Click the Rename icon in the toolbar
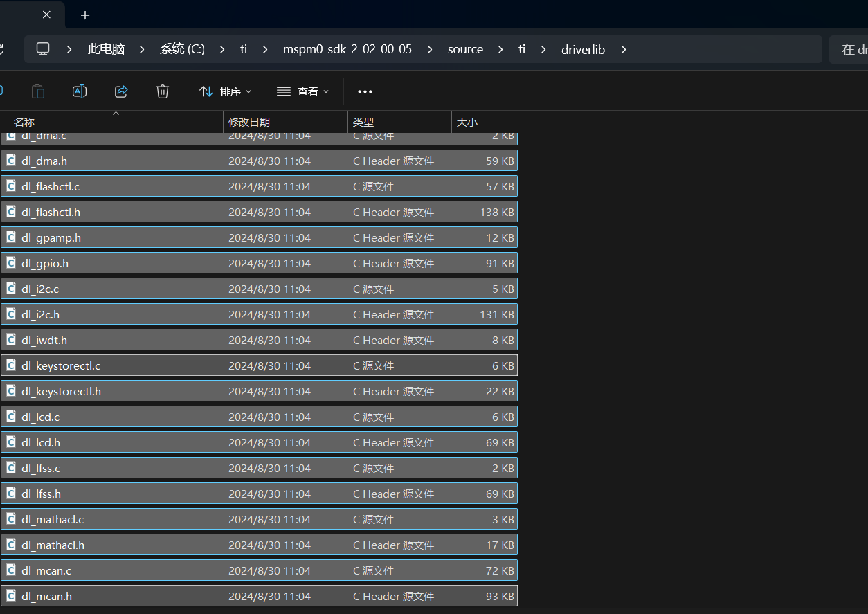 [x=80, y=91]
